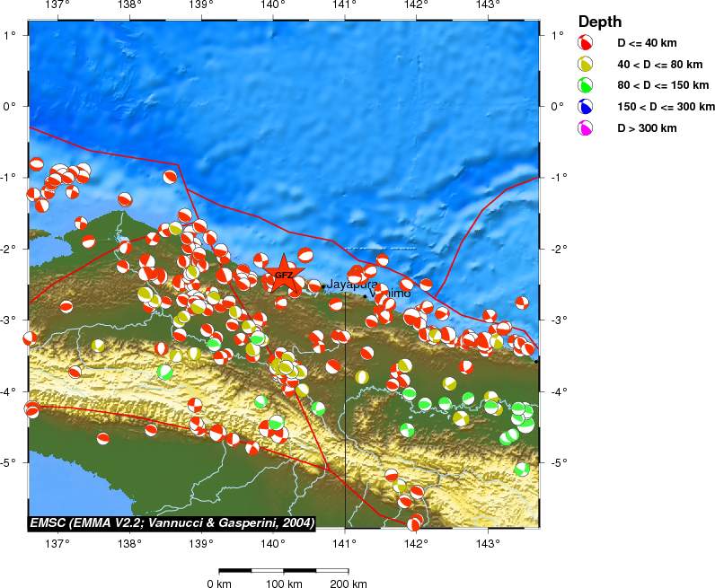Click the 100 km scale bar label

tap(283, 584)
